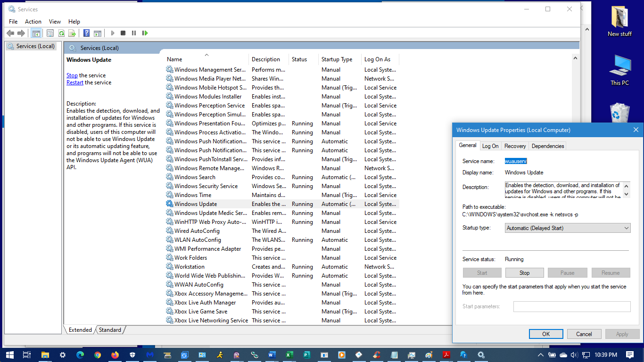Select the Recycle Bin desktop icon

pyautogui.click(x=619, y=112)
